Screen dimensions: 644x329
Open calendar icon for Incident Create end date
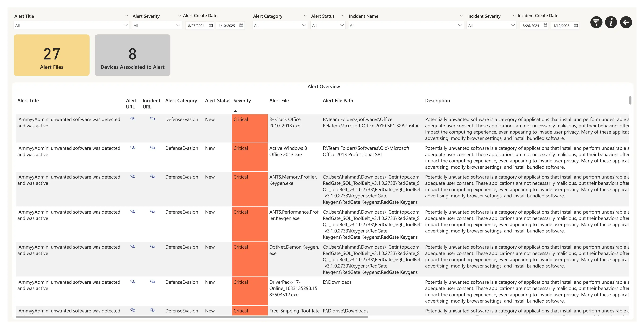[576, 25]
